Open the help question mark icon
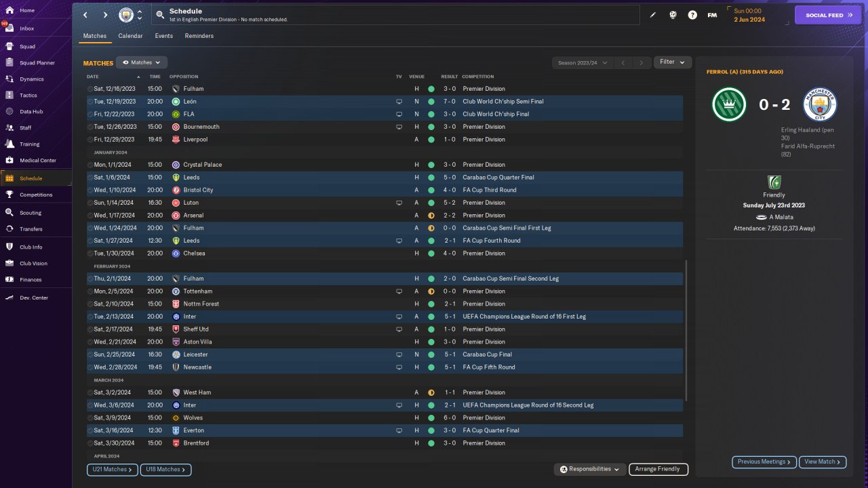This screenshot has height=488, width=868. [692, 15]
